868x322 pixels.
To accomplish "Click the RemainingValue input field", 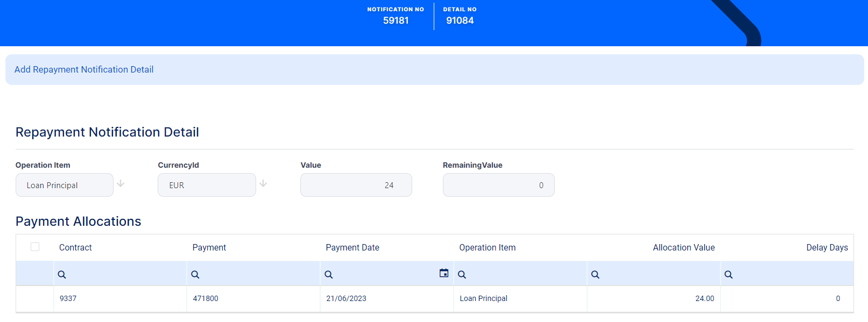I will pyautogui.click(x=498, y=185).
